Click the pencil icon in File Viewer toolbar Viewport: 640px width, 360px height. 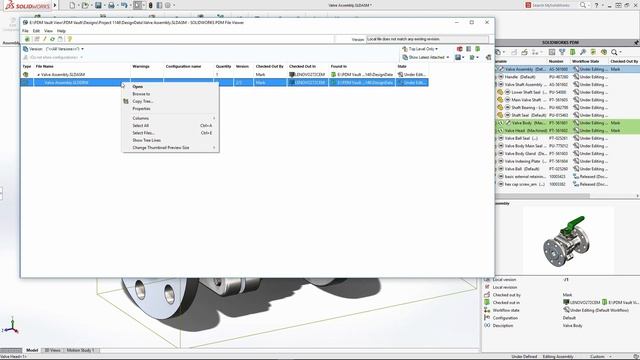44,39
